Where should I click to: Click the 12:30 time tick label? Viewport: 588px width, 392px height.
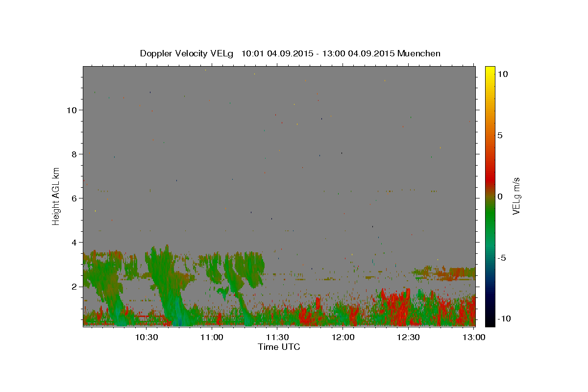[409, 337]
